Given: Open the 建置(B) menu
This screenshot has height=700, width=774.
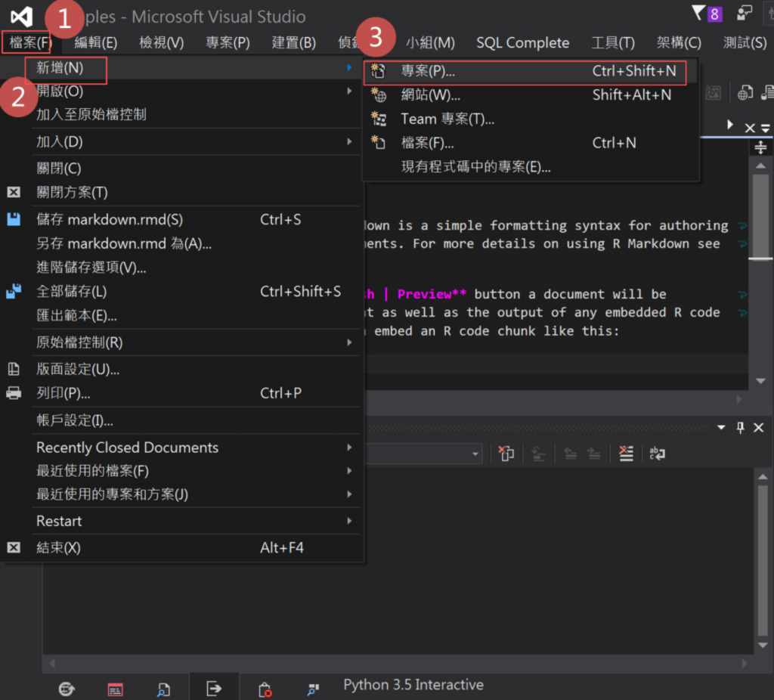Looking at the screenshot, I should 294,42.
